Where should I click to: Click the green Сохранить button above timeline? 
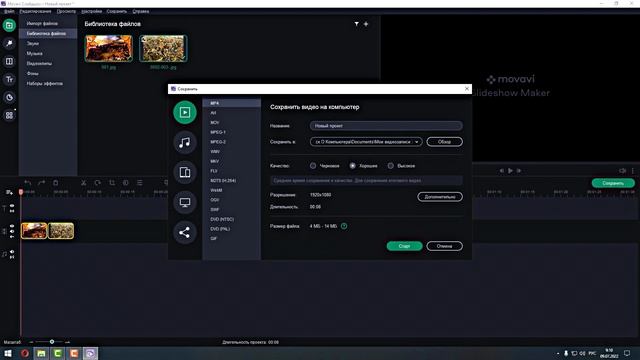(x=613, y=183)
